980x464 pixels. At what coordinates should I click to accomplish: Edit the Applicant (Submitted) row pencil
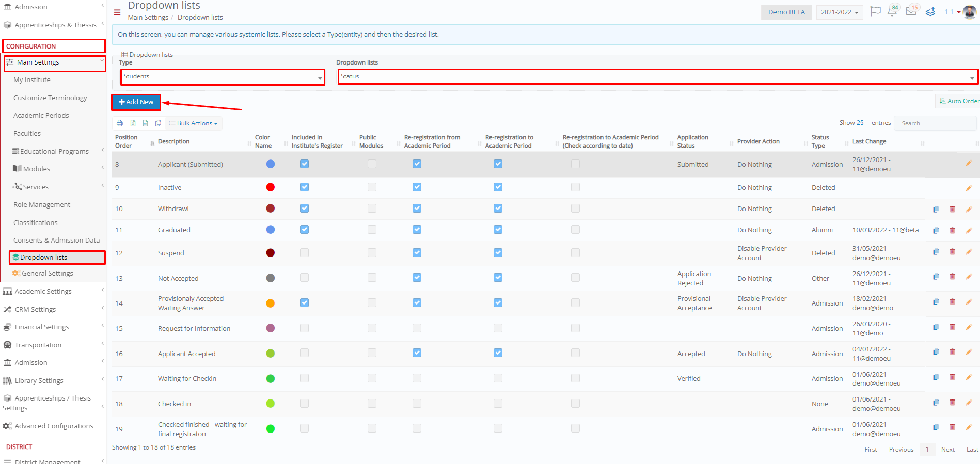(x=969, y=164)
